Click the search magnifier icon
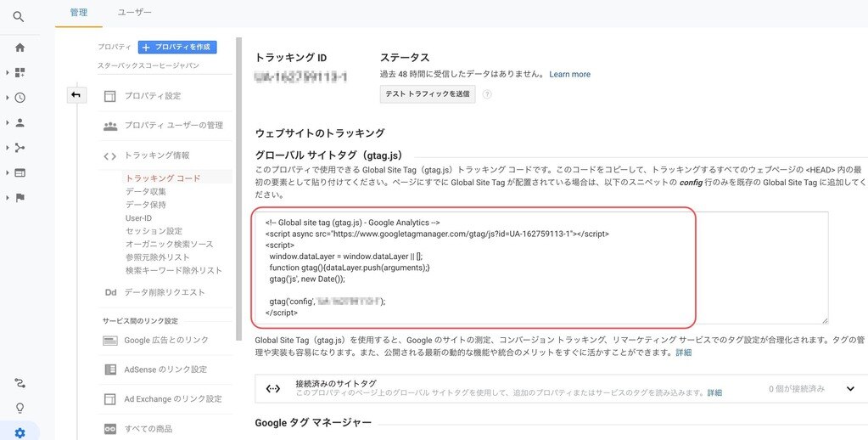This screenshot has width=868, height=440. 19,16
